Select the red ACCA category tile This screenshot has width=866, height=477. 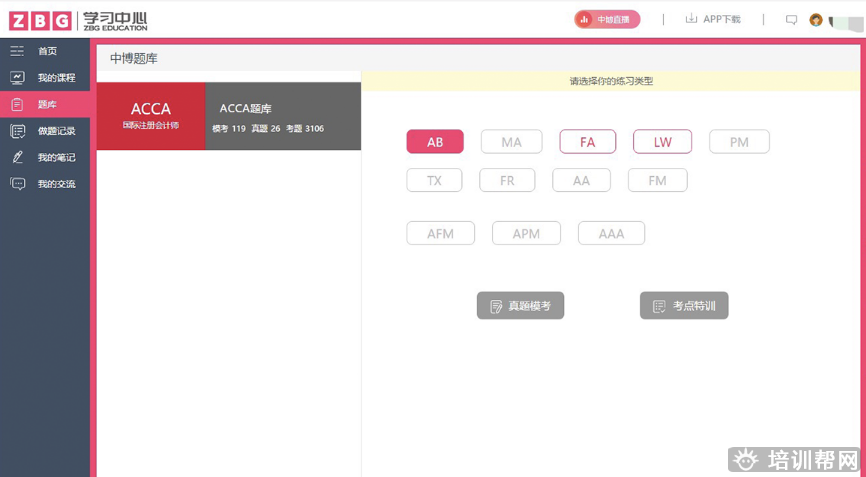pyautogui.click(x=151, y=116)
